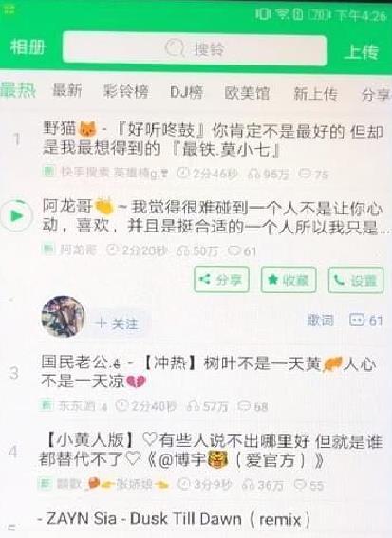Go to the 新上传 tab
This screenshot has height=538, width=392.
315,94
